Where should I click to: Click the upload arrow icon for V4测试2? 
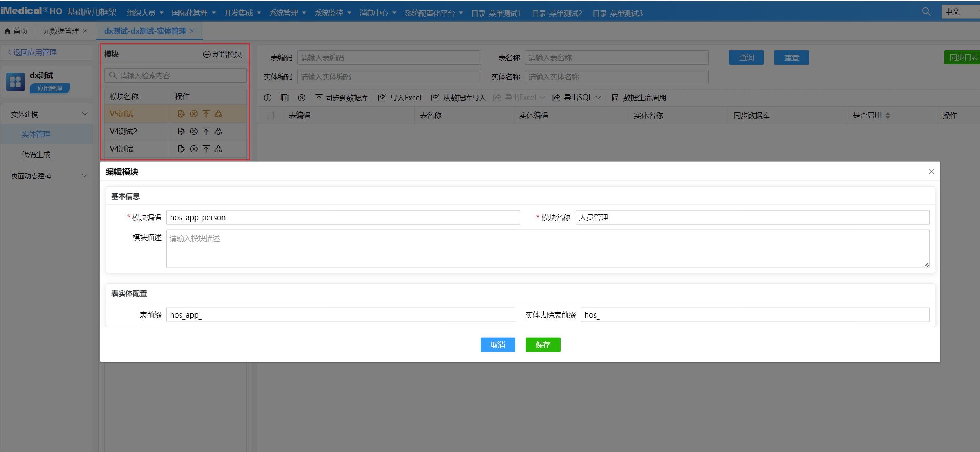point(206,132)
